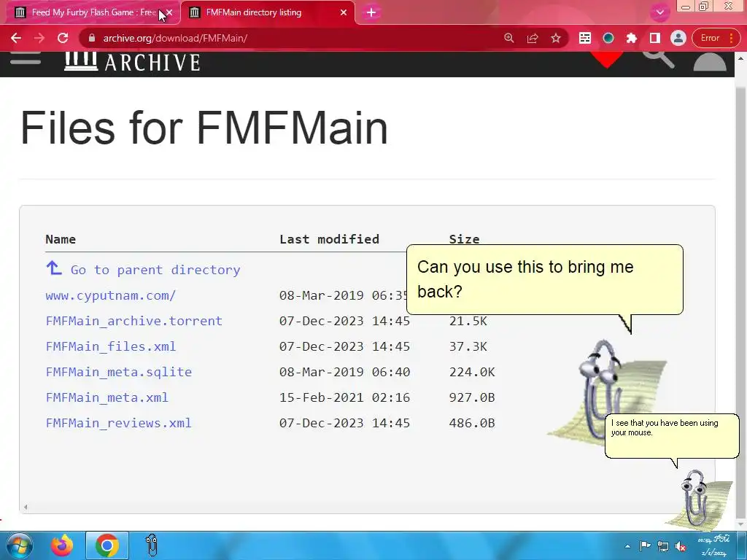Click the browser forward arrow
This screenshot has width=747, height=560.
39,38
